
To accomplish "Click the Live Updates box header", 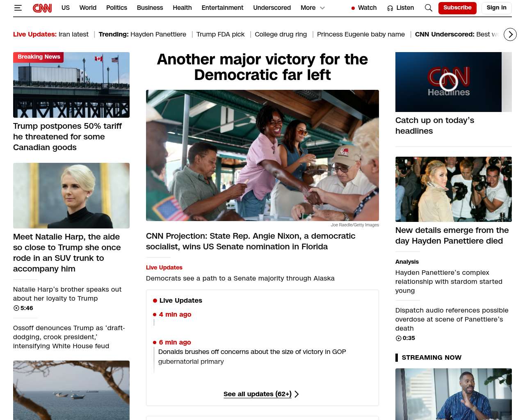I will point(178,301).
